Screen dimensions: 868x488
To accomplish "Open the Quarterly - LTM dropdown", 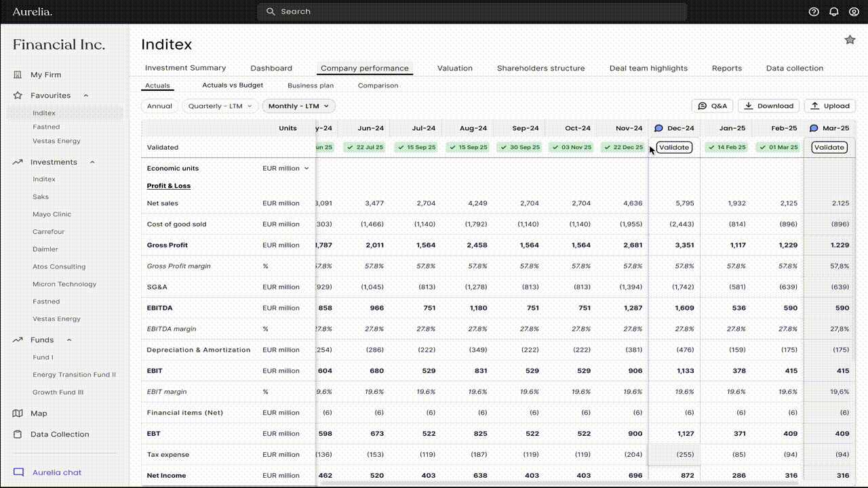I will [x=220, y=106].
